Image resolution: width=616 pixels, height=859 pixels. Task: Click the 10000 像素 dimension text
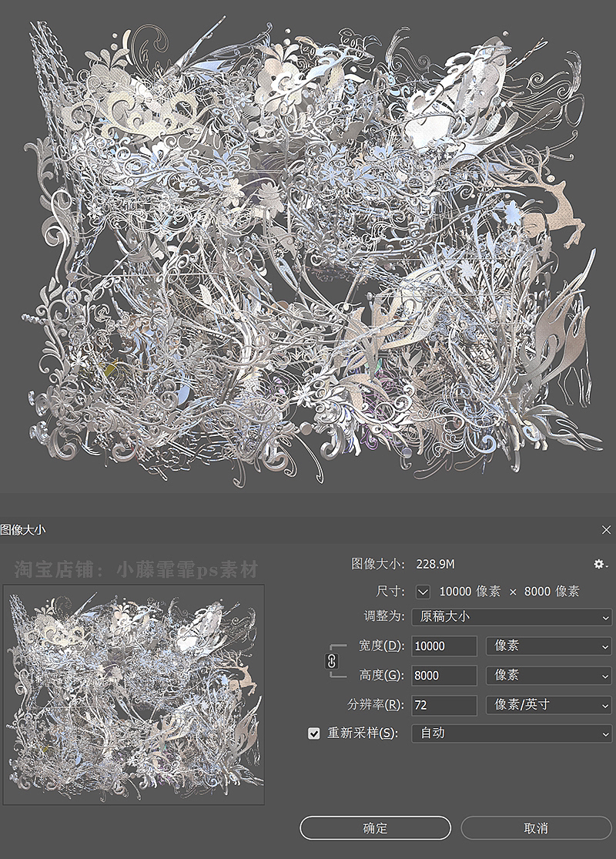[470, 592]
